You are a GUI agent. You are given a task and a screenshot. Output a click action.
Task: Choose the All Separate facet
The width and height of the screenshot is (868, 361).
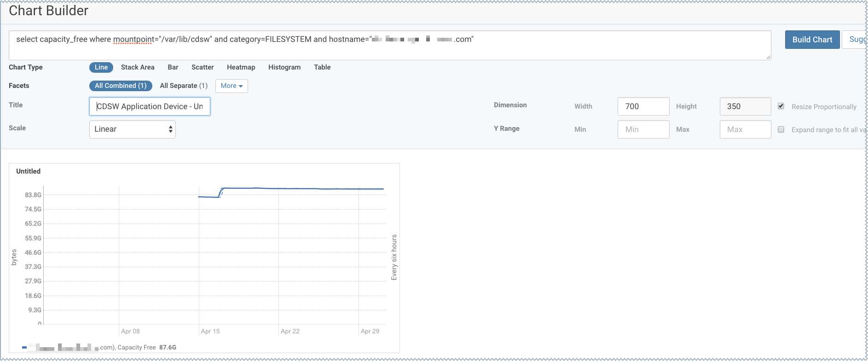click(183, 86)
